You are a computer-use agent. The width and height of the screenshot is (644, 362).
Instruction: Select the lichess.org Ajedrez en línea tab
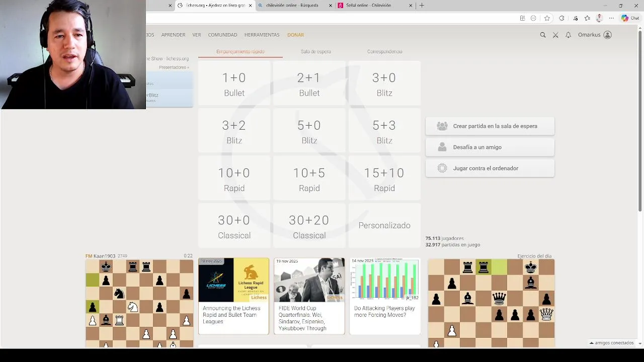coord(215,6)
